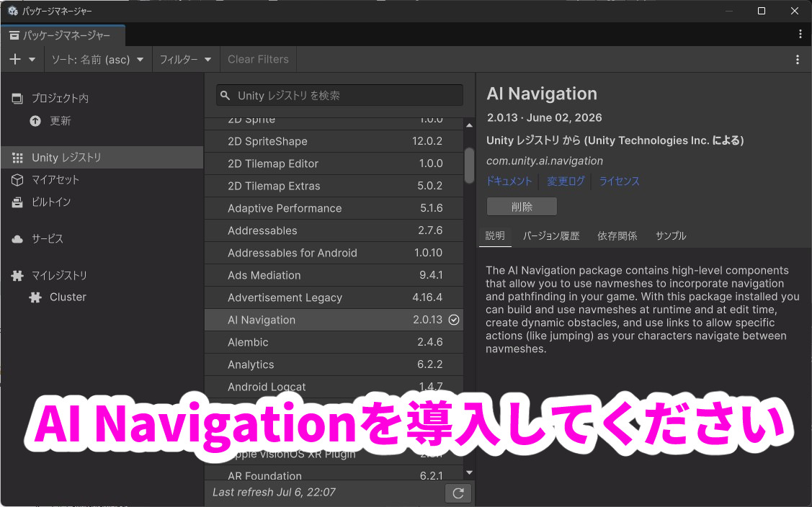Viewport: 812px width, 507px height.
Task: Click the Package Manager title bar icon
Action: click(x=12, y=11)
